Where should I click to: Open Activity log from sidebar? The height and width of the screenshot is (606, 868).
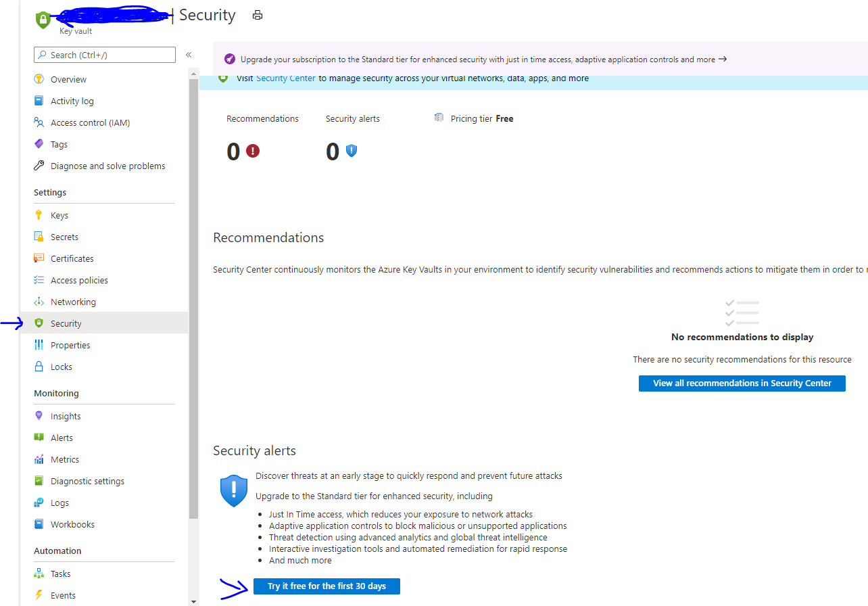coord(72,101)
